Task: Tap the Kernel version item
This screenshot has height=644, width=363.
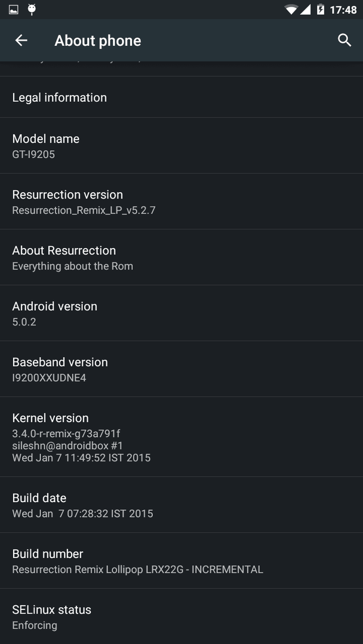Action: (x=181, y=437)
